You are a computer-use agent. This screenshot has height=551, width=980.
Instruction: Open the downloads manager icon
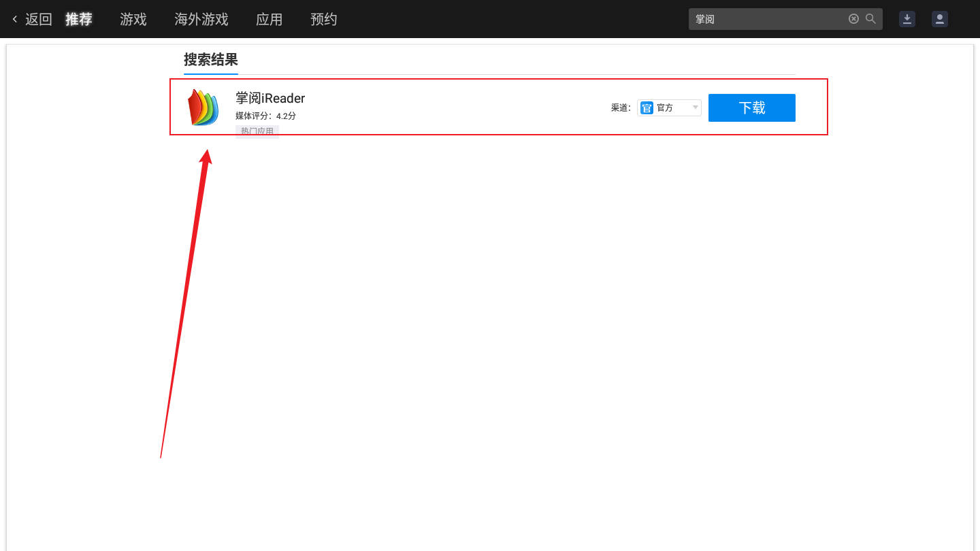click(x=907, y=19)
